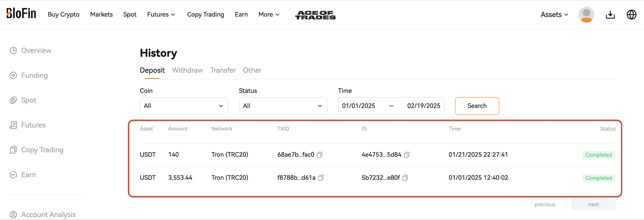
Task: Click the 01/01/2025 12:40:02 time cell
Action: [478, 178]
